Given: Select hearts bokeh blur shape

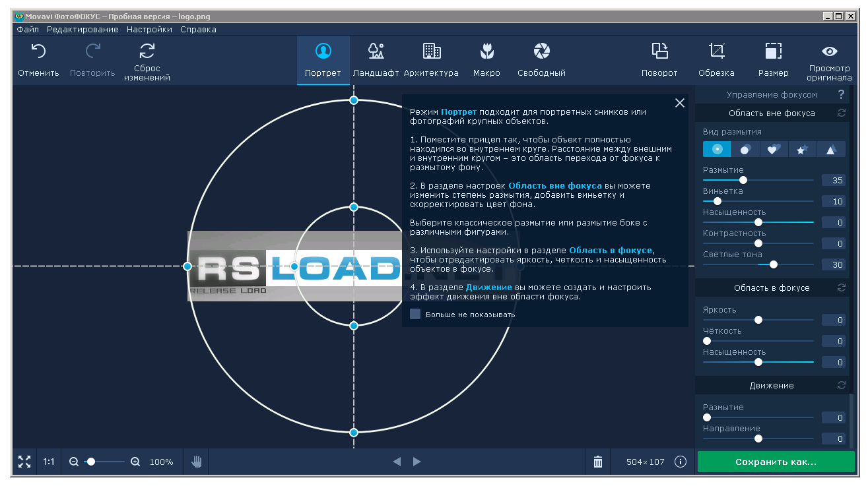Looking at the screenshot, I should [x=774, y=149].
